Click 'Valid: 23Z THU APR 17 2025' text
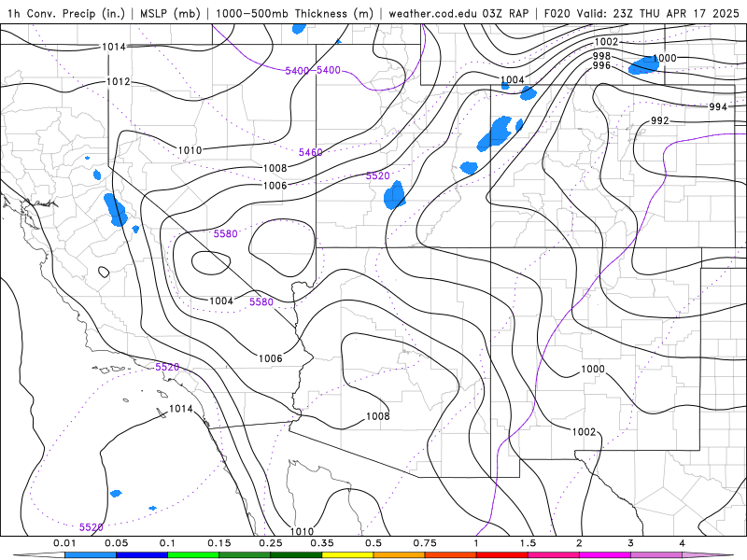 658,13
